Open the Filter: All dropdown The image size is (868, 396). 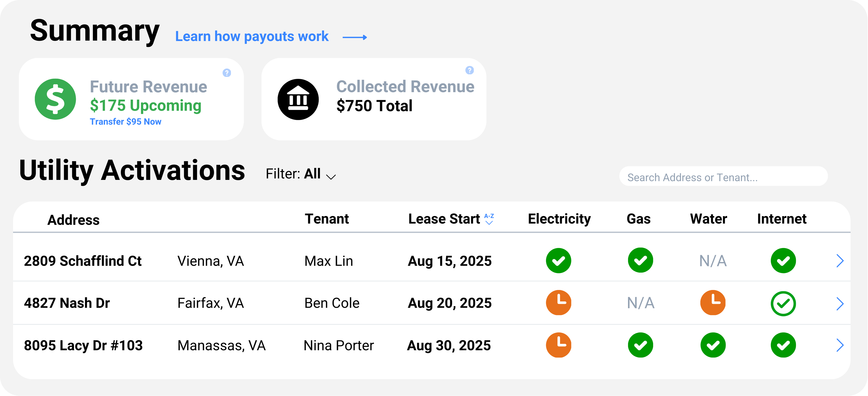[301, 174]
